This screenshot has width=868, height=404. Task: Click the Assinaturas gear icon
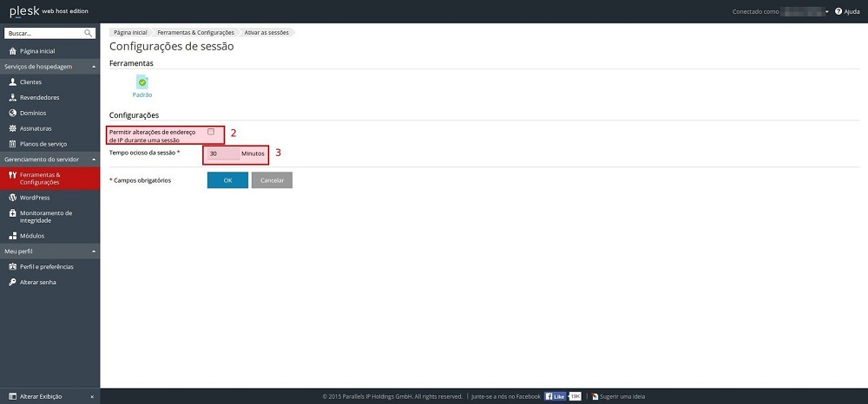12,128
